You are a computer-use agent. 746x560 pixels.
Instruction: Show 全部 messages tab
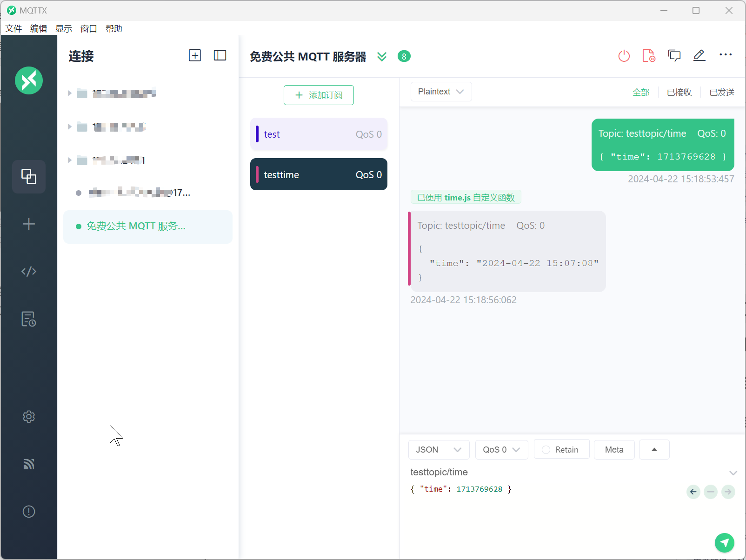point(641,93)
